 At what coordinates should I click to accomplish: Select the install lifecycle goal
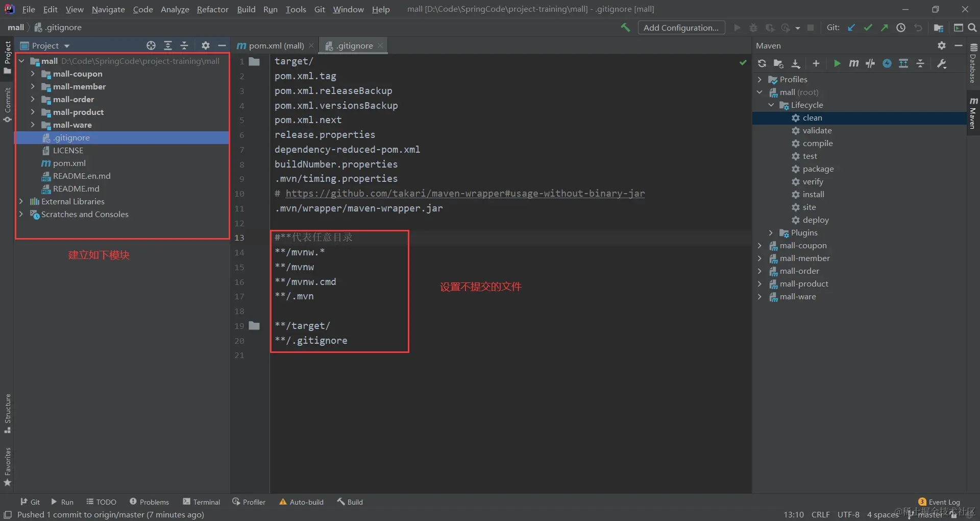pyautogui.click(x=813, y=194)
